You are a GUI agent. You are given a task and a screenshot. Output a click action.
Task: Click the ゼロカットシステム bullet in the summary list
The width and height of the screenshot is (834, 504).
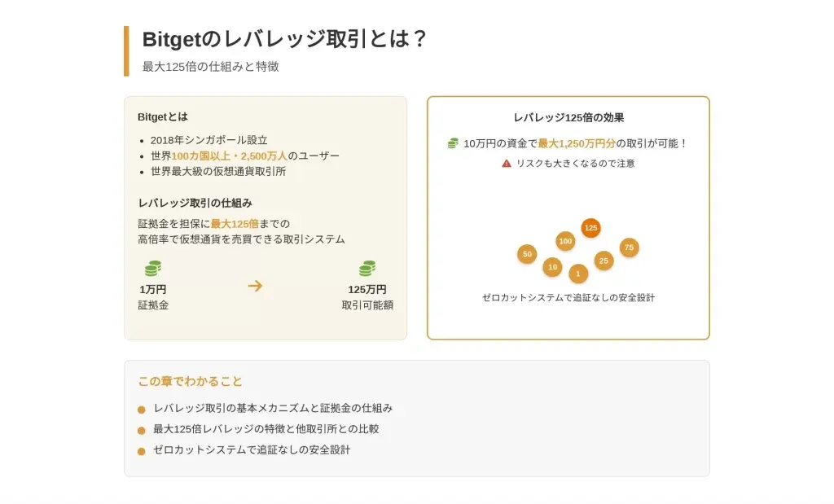pyautogui.click(x=141, y=451)
